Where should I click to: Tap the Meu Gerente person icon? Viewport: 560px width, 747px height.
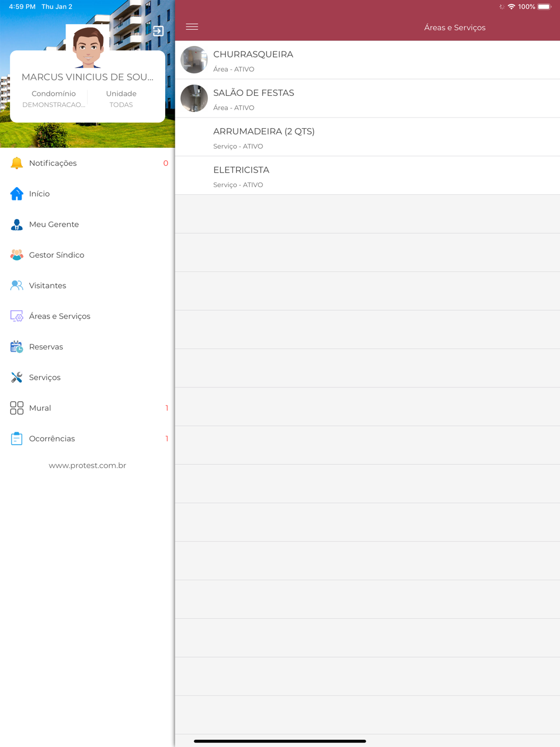point(17,225)
